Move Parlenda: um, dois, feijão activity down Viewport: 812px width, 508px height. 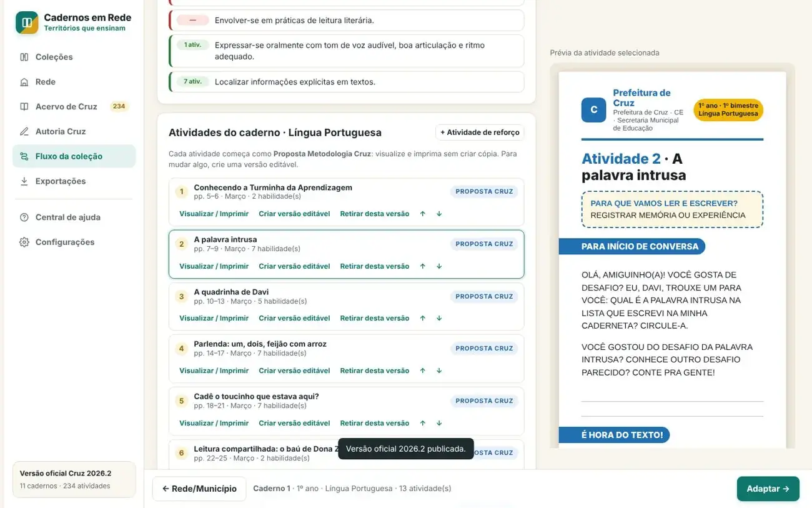439,371
